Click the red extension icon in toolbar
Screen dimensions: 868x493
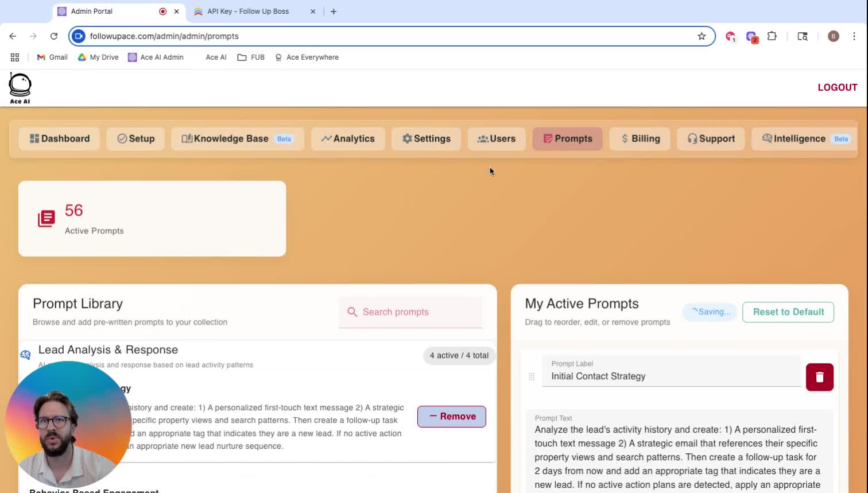click(730, 36)
